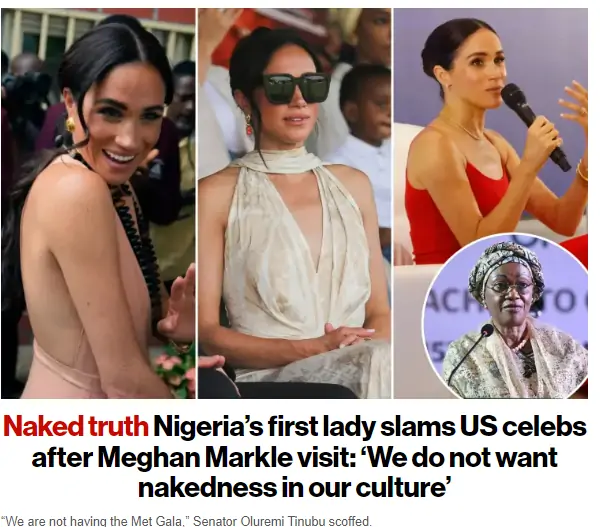Click the black microphone in right photo
This screenshot has height=527, width=600.
click(x=535, y=127)
